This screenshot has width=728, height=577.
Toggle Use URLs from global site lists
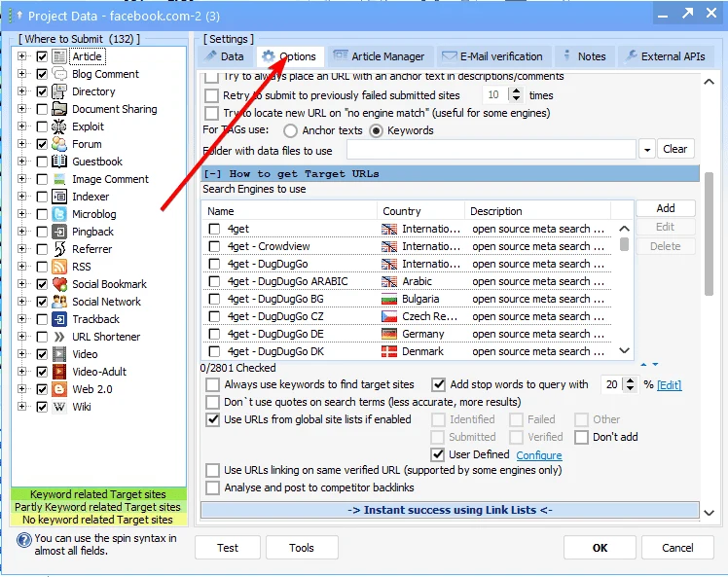[x=212, y=419]
